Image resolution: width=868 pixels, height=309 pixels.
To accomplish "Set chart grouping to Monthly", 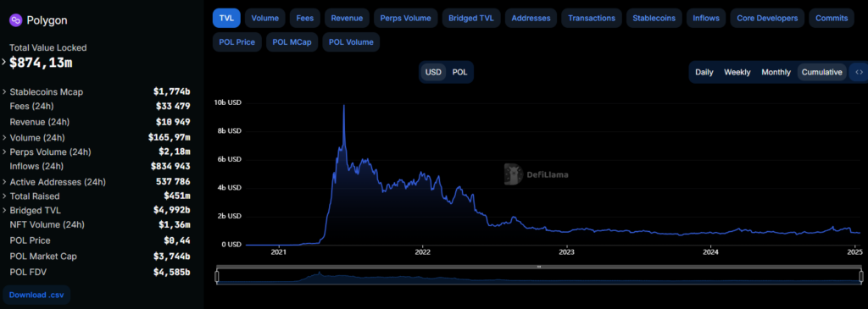I will (x=776, y=73).
